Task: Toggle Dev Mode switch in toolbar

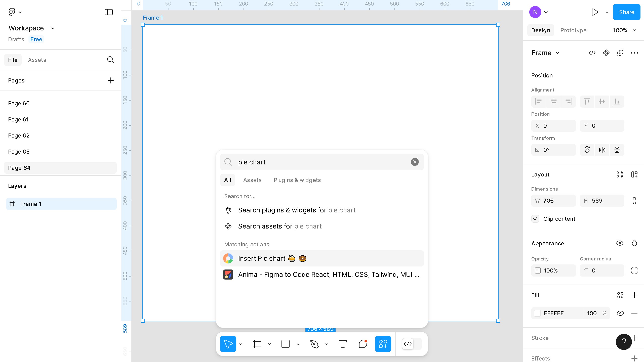Action: [x=412, y=344]
